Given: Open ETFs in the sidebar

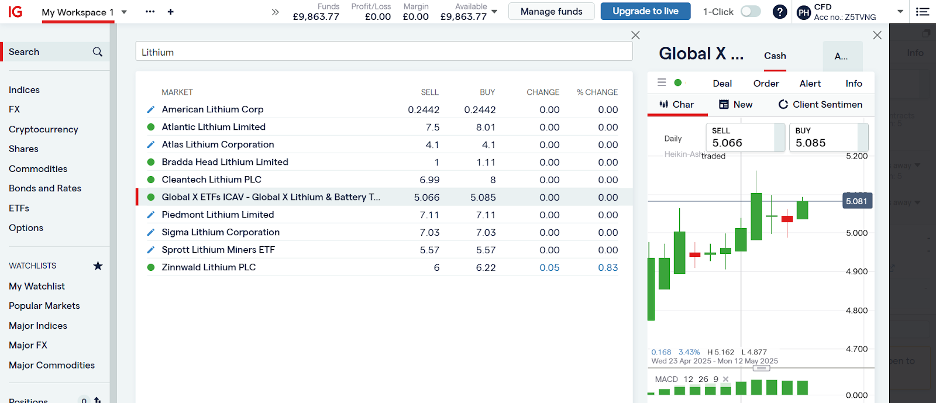Looking at the screenshot, I should coord(19,208).
